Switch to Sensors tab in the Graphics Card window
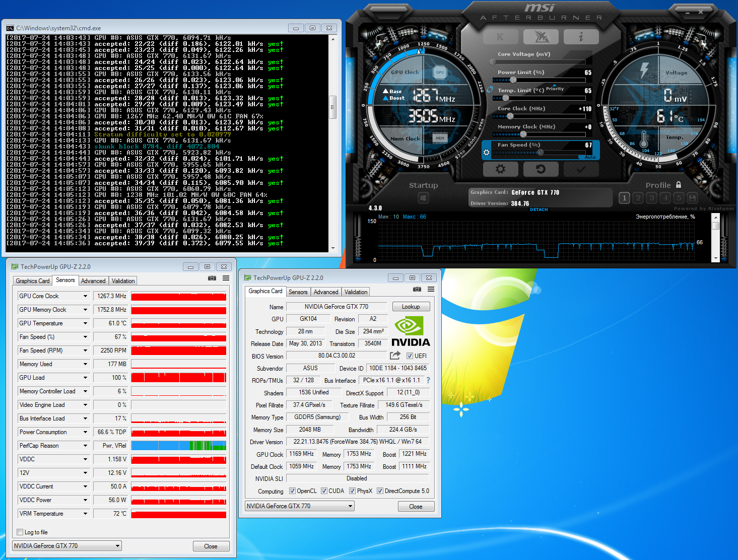 tap(298, 292)
